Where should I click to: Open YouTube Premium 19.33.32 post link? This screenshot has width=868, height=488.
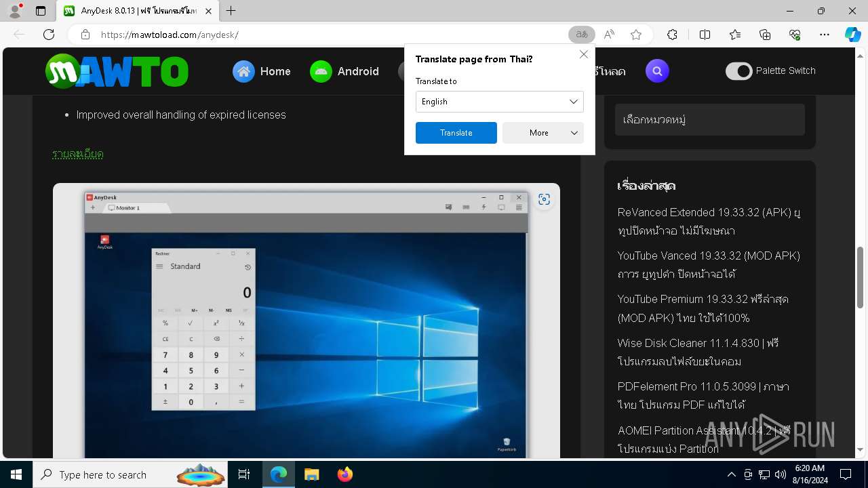tap(703, 308)
